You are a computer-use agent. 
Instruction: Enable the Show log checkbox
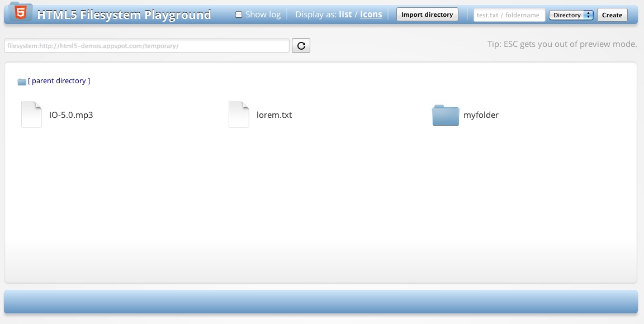[239, 15]
